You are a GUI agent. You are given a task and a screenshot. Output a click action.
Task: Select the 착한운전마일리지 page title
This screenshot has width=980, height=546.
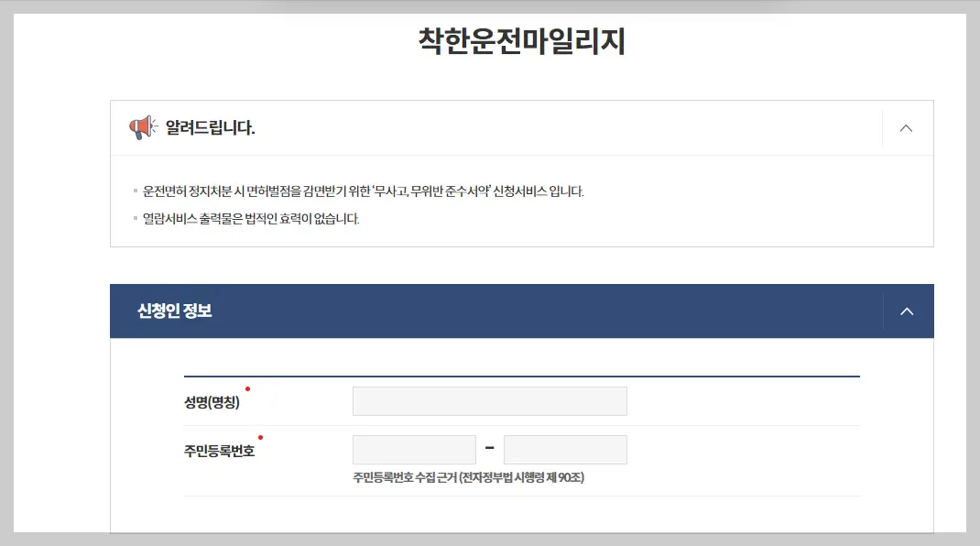(x=521, y=41)
